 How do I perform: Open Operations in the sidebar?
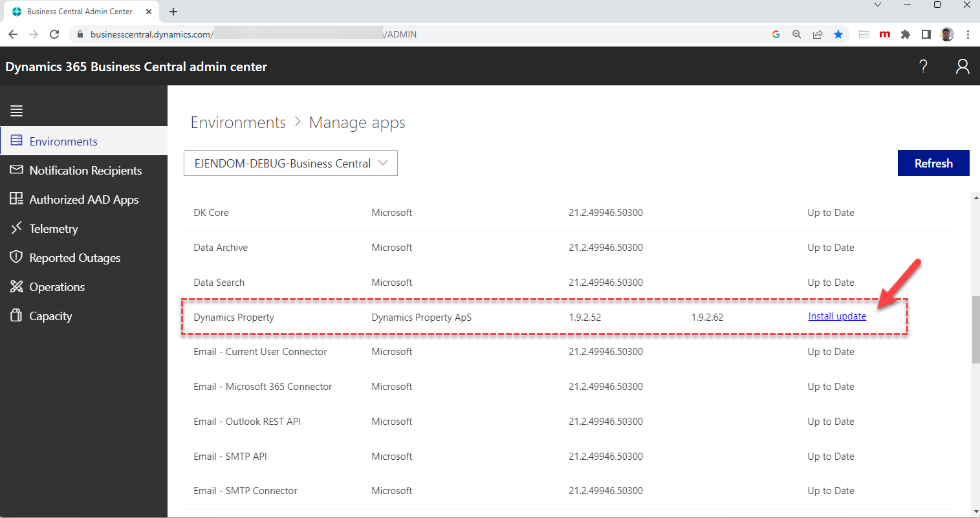(x=83, y=286)
